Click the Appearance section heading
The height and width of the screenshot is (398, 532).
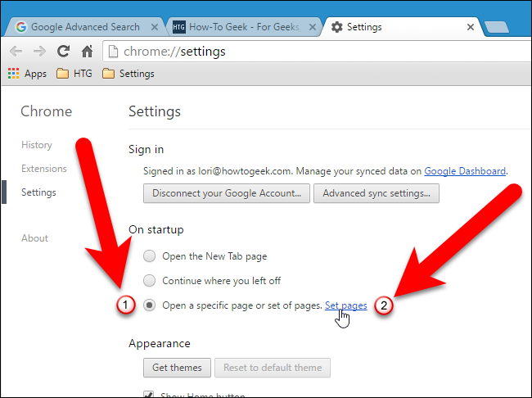159,344
